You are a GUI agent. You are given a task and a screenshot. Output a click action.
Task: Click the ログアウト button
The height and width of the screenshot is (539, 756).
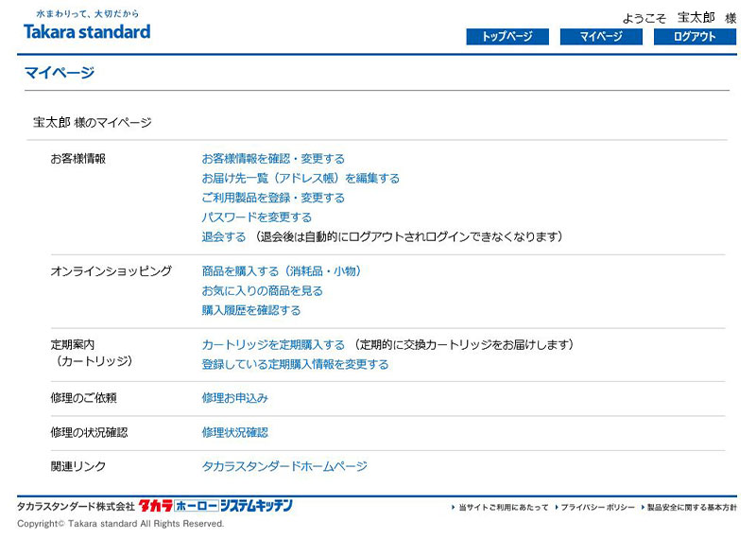pyautogui.click(x=695, y=37)
